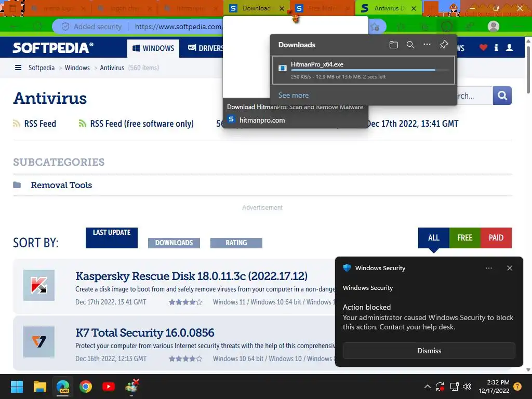Select HitmanPro_x64.exe download entry

(x=363, y=70)
